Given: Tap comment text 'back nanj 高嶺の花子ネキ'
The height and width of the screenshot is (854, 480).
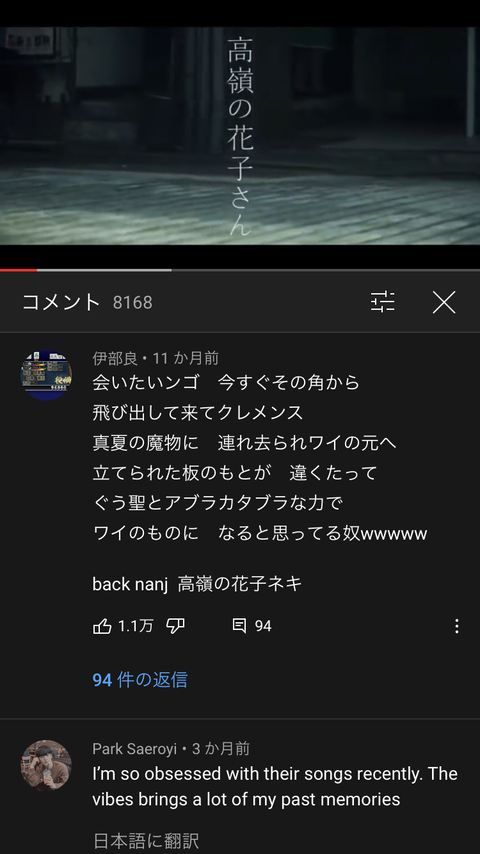Looking at the screenshot, I should 197,584.
